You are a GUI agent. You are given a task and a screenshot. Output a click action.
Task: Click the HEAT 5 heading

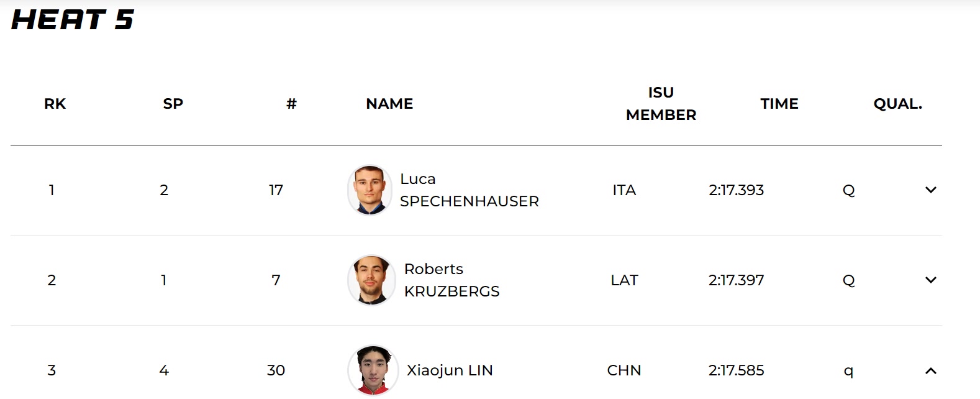pyautogui.click(x=73, y=20)
